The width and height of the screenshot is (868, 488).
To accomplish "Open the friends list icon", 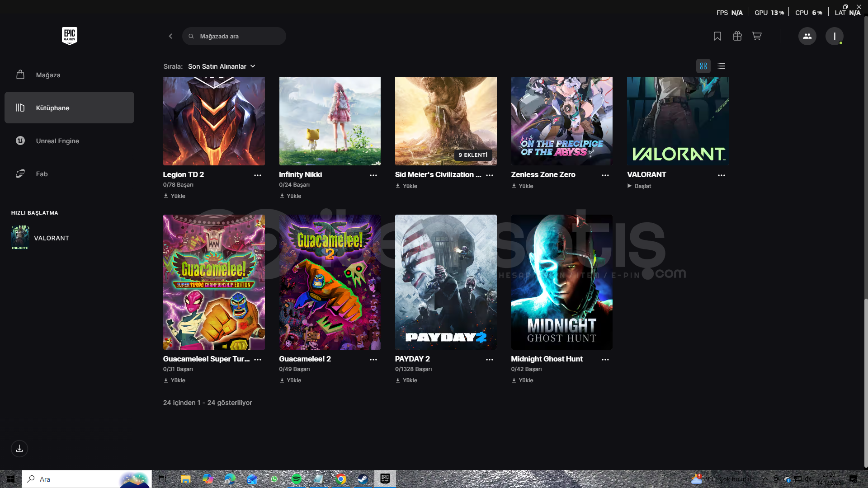I will 807,36.
